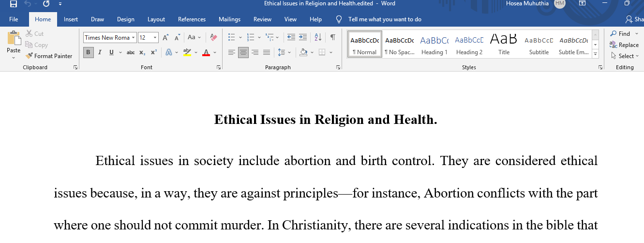Switch to the Insert ribbon tab
Image resolution: width=644 pixels, height=243 pixels.
(71, 19)
